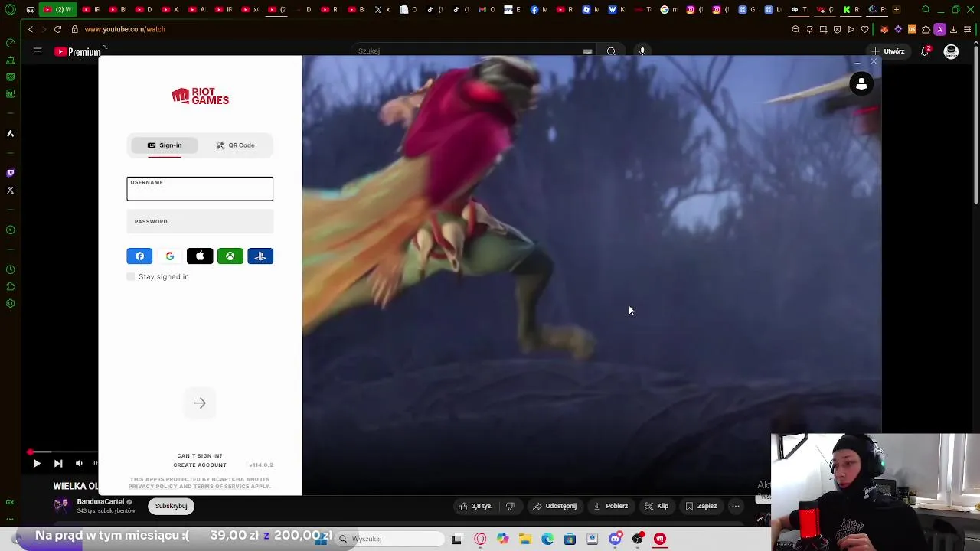
Task: Open the Windows Start button
Action: point(321,539)
